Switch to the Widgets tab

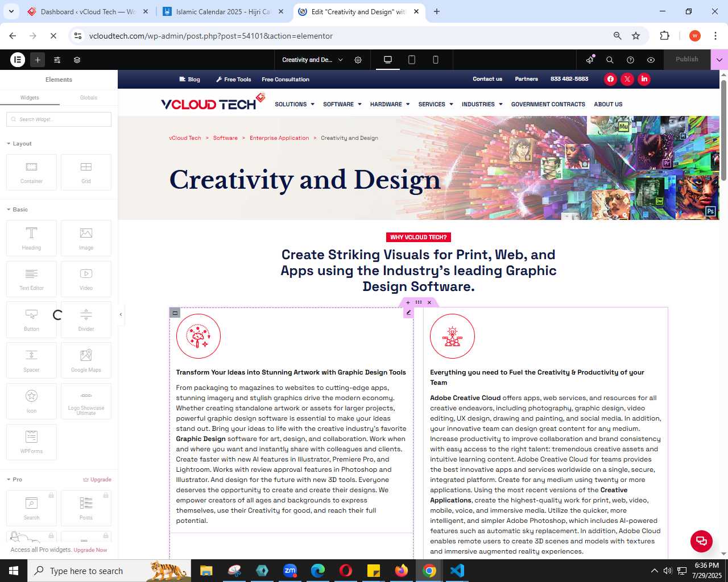tap(30, 98)
